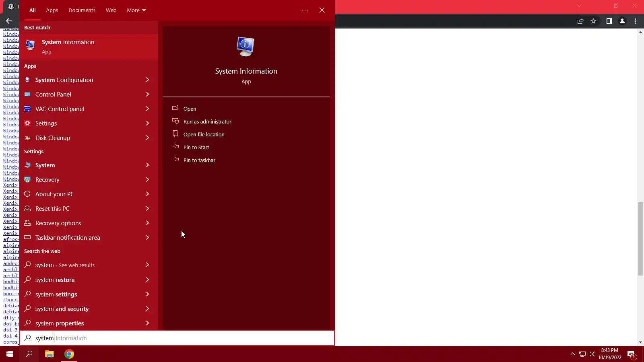Click the Recovery settings icon

coord(27,179)
